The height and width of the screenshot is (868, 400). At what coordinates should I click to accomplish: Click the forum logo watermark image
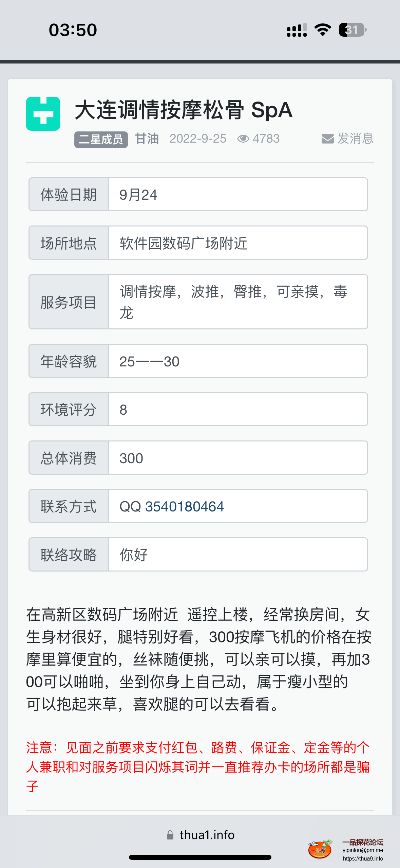(x=320, y=849)
